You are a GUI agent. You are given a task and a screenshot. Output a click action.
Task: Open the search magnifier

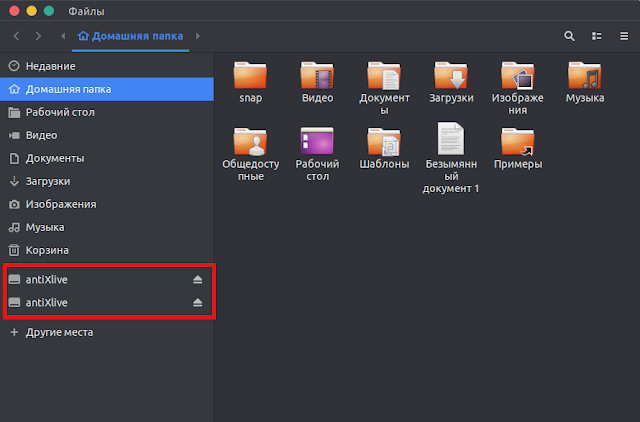point(569,36)
